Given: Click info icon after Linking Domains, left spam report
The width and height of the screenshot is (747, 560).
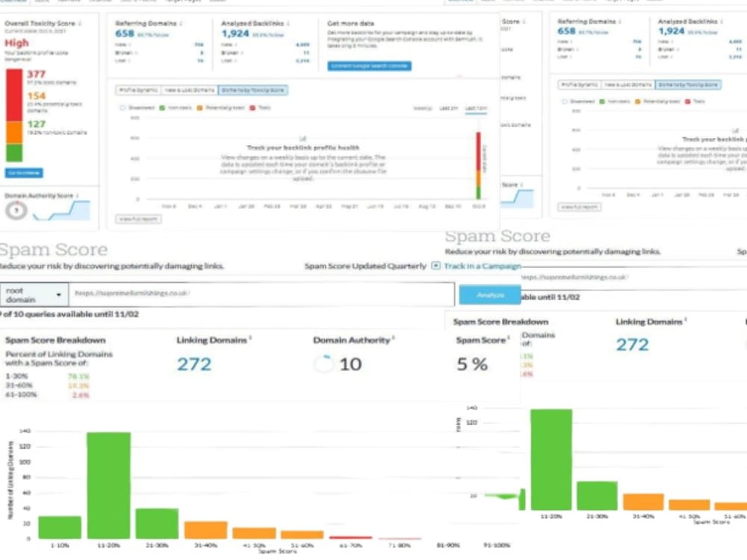Looking at the screenshot, I should tap(250, 338).
